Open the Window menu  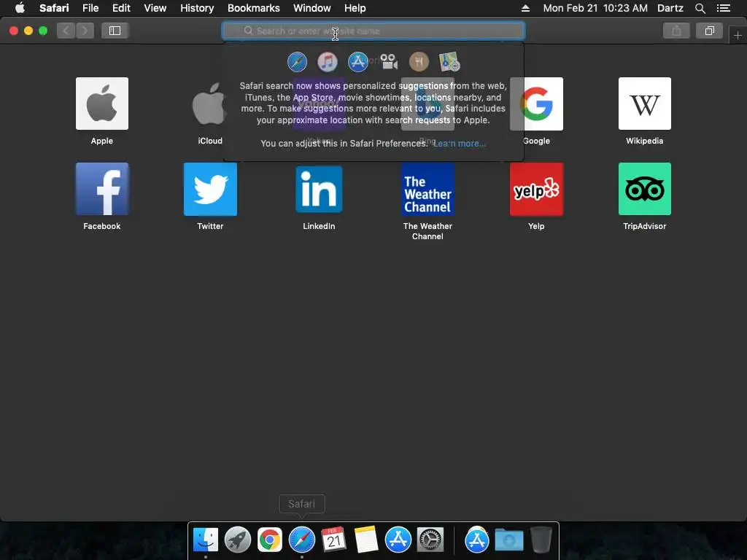click(312, 8)
